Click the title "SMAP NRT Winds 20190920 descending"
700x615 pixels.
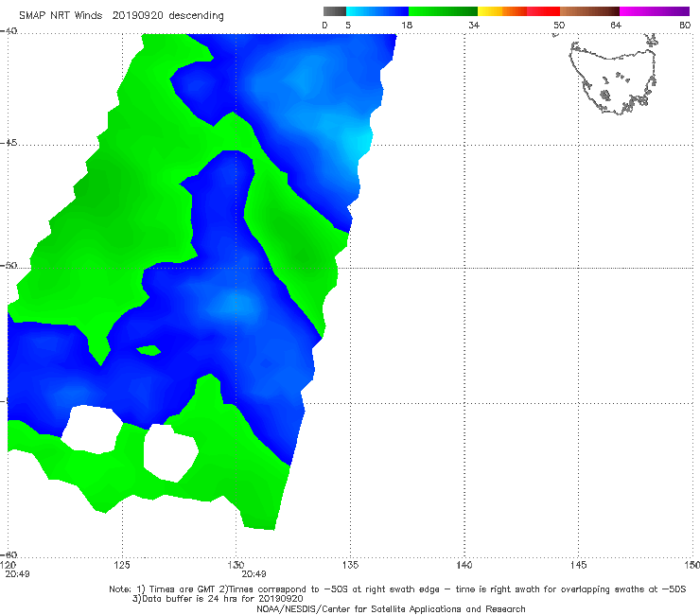point(121,16)
